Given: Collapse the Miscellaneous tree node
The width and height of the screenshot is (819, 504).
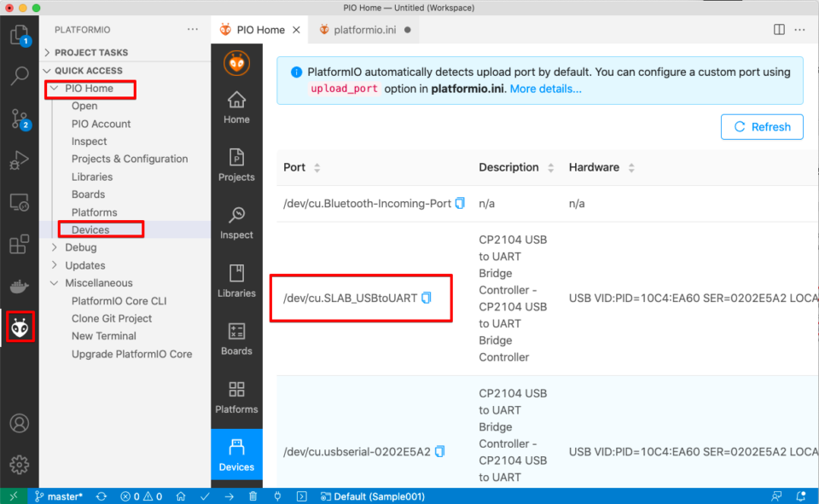Looking at the screenshot, I should [x=54, y=282].
